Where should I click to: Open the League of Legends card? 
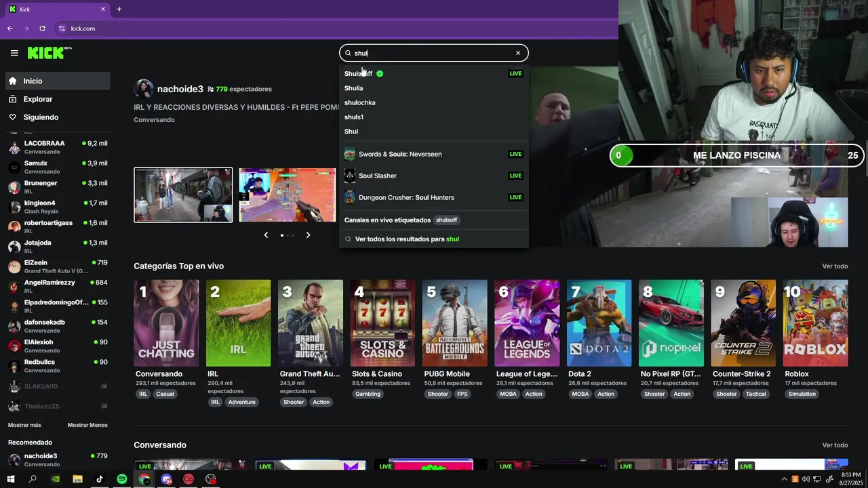coord(527,323)
